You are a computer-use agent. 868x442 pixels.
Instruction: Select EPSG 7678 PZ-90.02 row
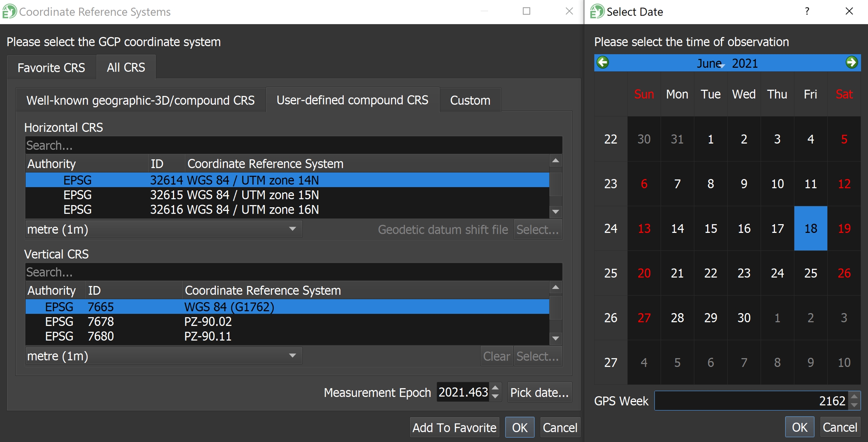[x=287, y=321]
